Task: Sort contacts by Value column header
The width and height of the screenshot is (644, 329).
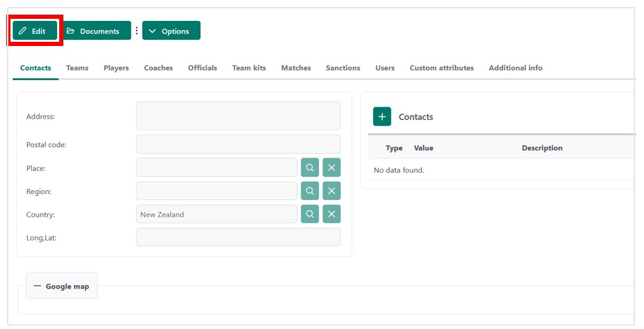Action: [423, 148]
